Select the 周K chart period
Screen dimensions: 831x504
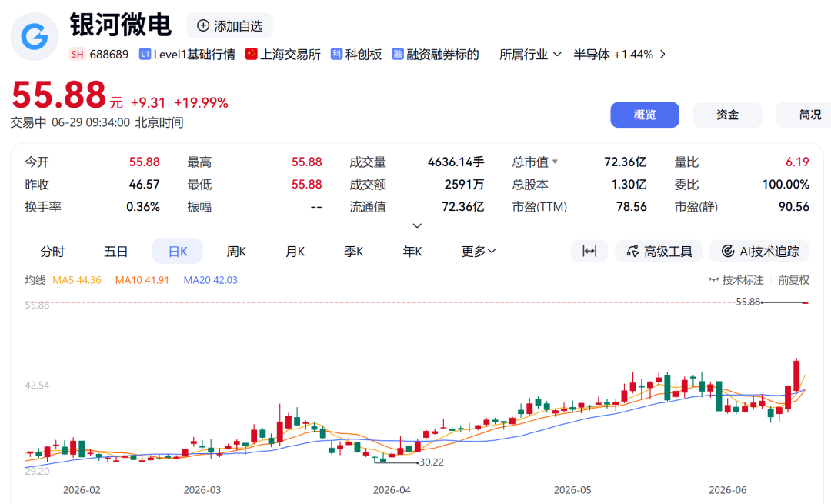(x=236, y=251)
